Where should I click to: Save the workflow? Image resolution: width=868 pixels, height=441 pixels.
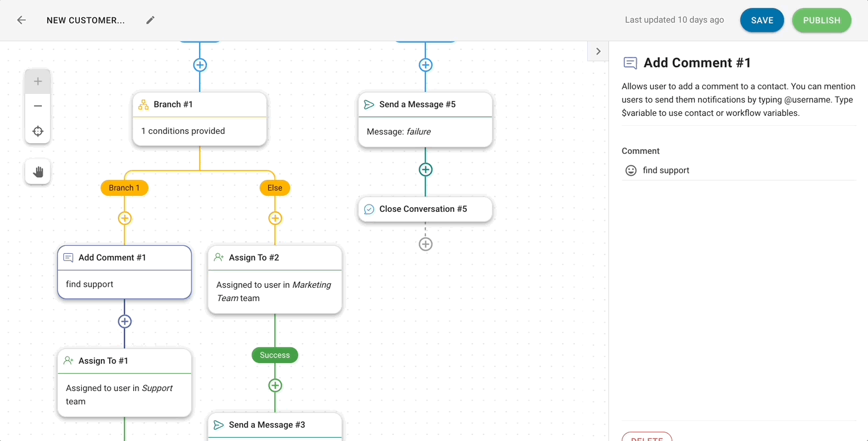pos(761,20)
